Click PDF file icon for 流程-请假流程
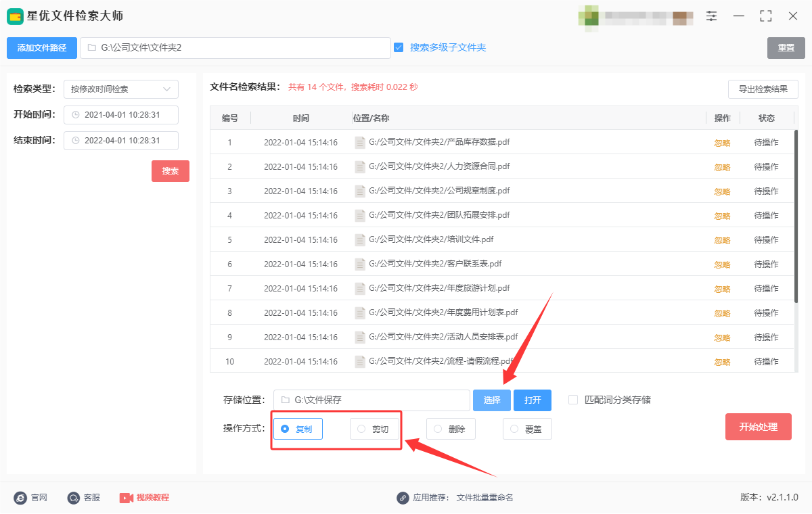 coord(360,362)
